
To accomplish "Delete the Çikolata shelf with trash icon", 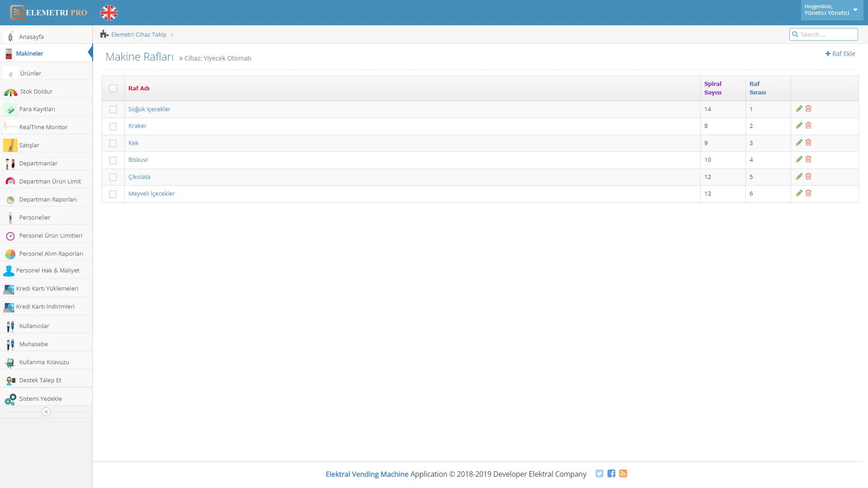I will click(808, 176).
